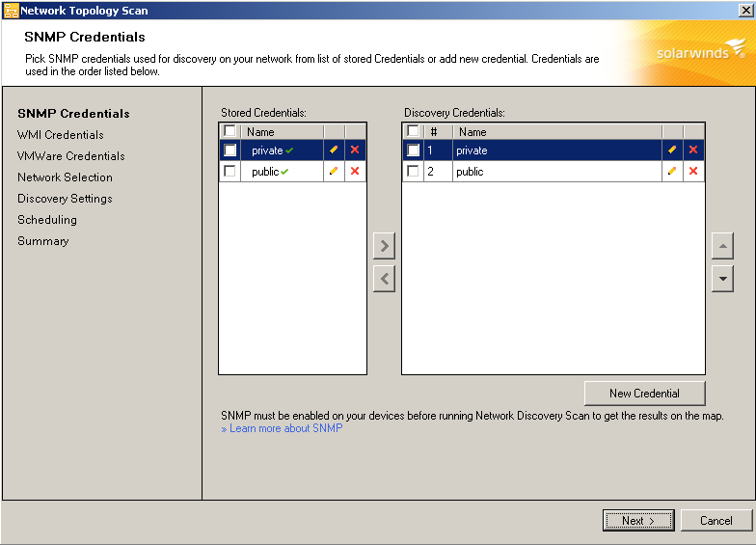Click the New Credential button
The height and width of the screenshot is (545, 756).
coord(644,394)
